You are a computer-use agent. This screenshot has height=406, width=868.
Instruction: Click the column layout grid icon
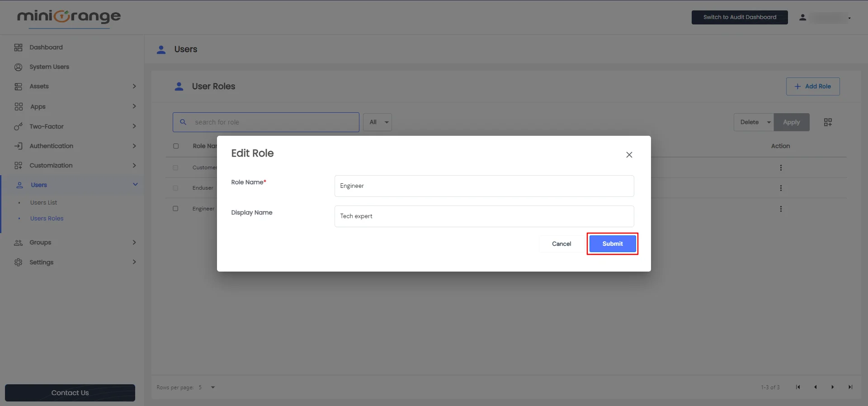pyautogui.click(x=828, y=122)
